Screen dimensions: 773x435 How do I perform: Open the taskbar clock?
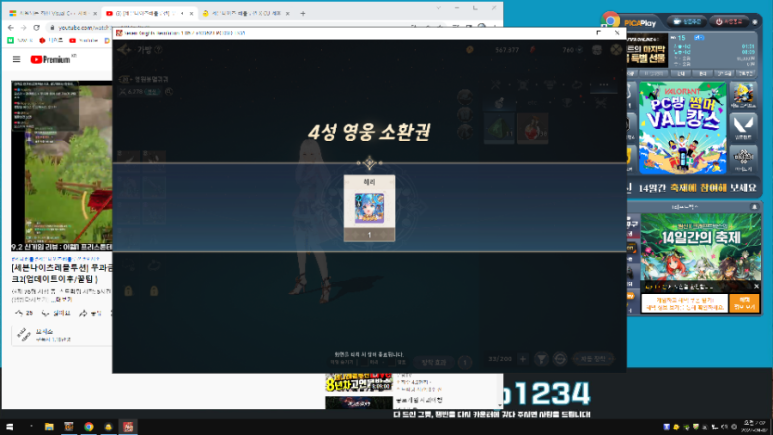coord(755,427)
